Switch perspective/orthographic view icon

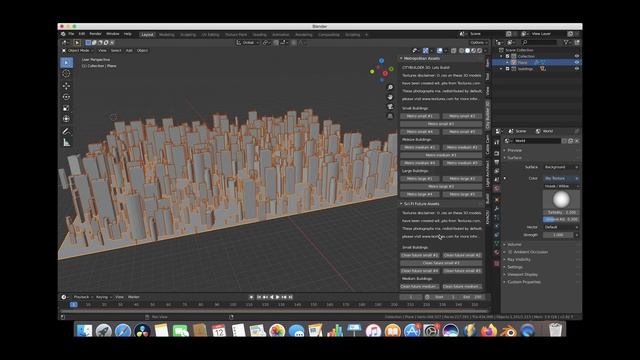pos(390,116)
